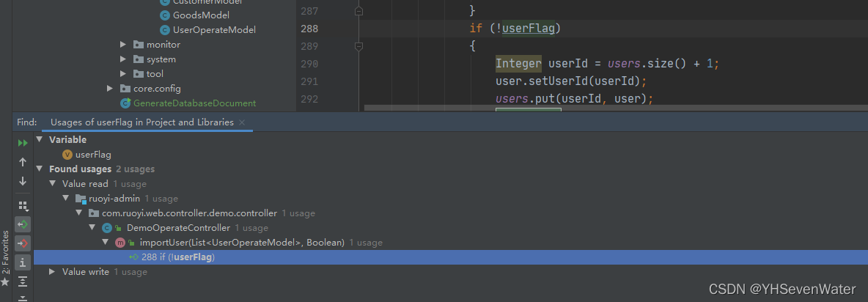This screenshot has height=302, width=868.
Task: Expand the monitor folder
Action: click(123, 45)
